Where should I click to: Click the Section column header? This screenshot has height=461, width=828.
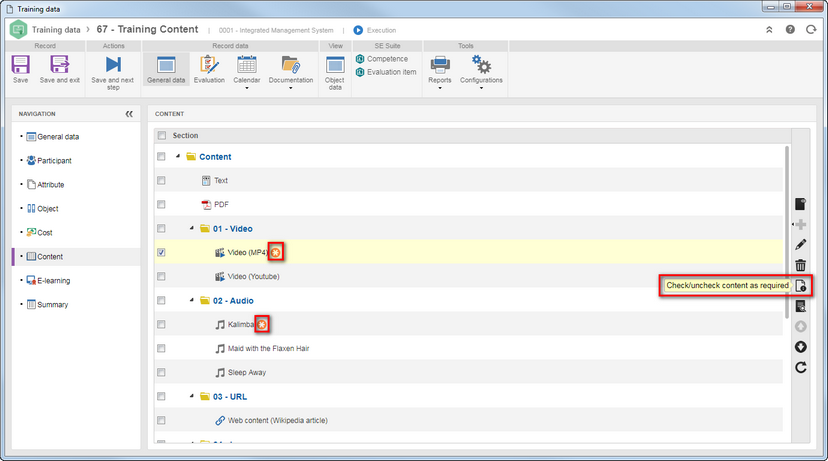(185, 136)
